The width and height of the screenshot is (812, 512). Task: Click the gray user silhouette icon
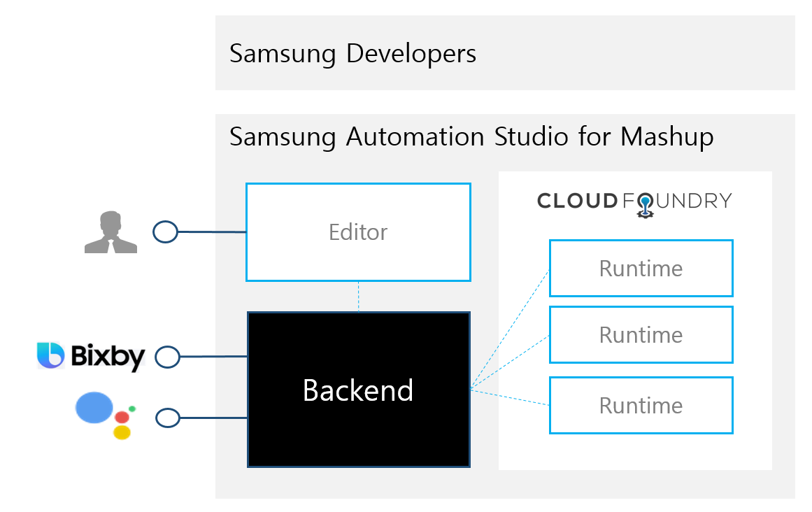click(111, 232)
